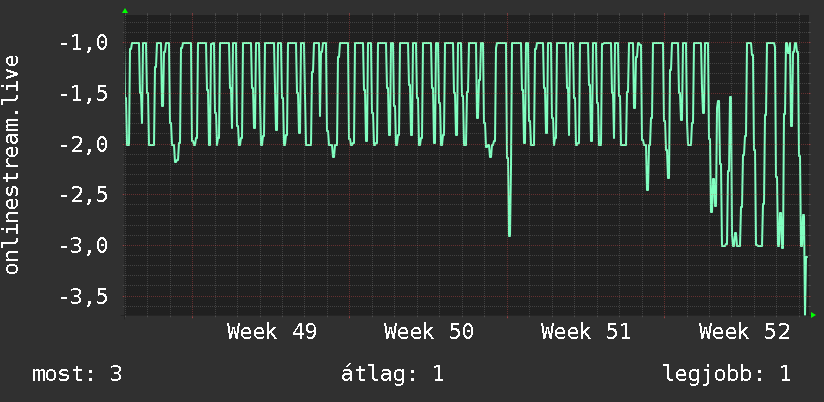Click the '-3,5' y-axis value
The height and width of the screenshot is (402, 824).
pyautogui.click(x=84, y=297)
